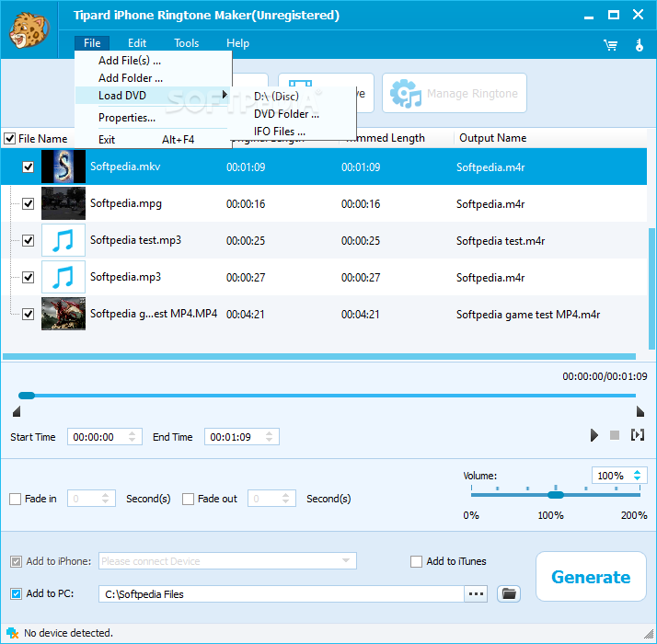Image resolution: width=657 pixels, height=644 pixels.
Task: Click the 00:04:21 original length cell
Action: tap(246, 315)
